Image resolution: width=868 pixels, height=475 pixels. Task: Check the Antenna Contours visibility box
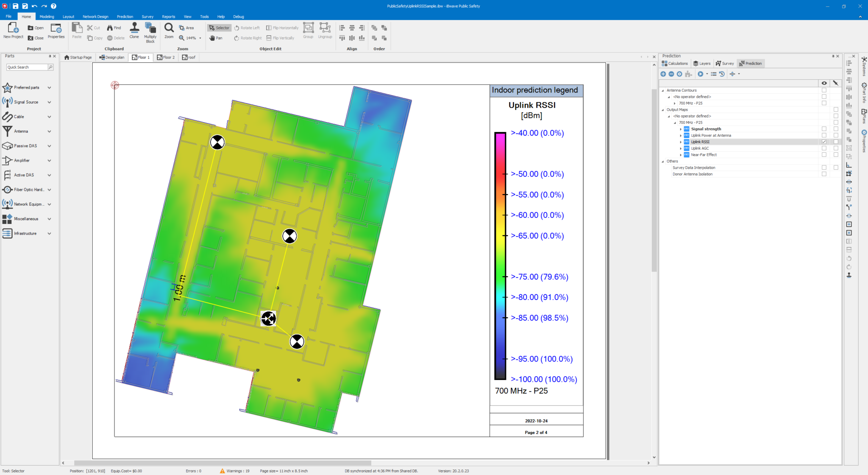click(824, 90)
